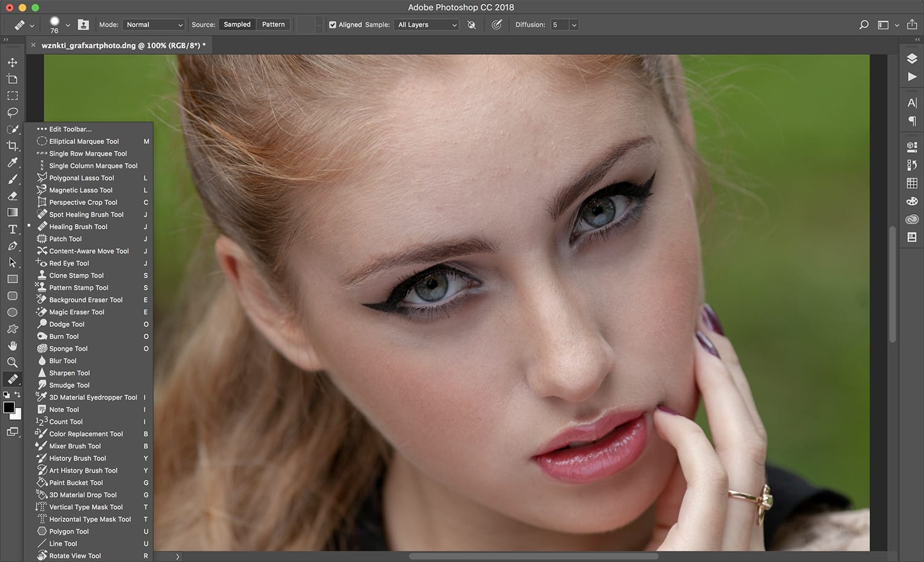Toggle the Aligned checkbox
The image size is (924, 562).
333,25
